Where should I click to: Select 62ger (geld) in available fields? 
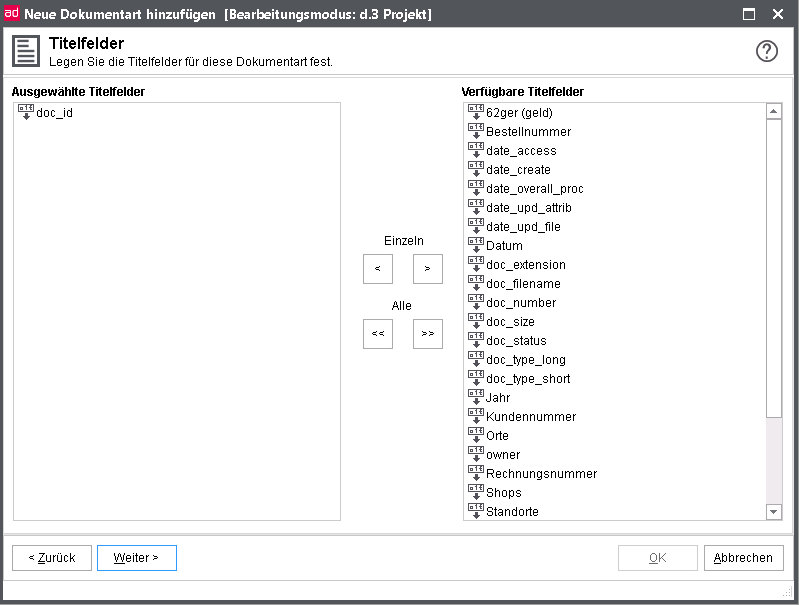coord(519,113)
